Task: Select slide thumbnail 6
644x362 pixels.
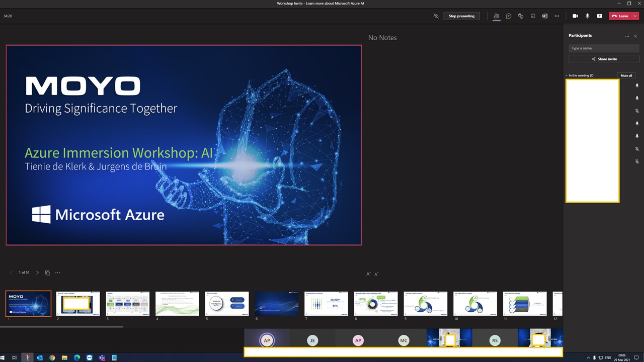Action: click(x=277, y=304)
